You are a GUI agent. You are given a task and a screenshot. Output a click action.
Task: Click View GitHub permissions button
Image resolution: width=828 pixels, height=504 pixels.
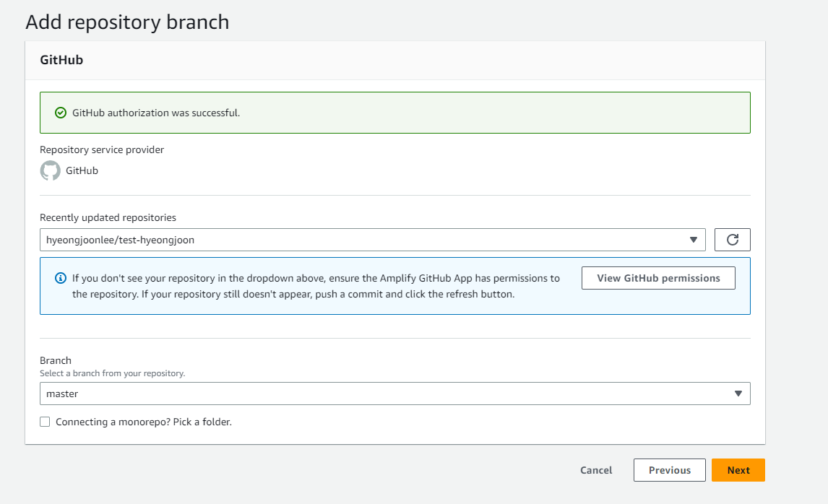pos(658,278)
